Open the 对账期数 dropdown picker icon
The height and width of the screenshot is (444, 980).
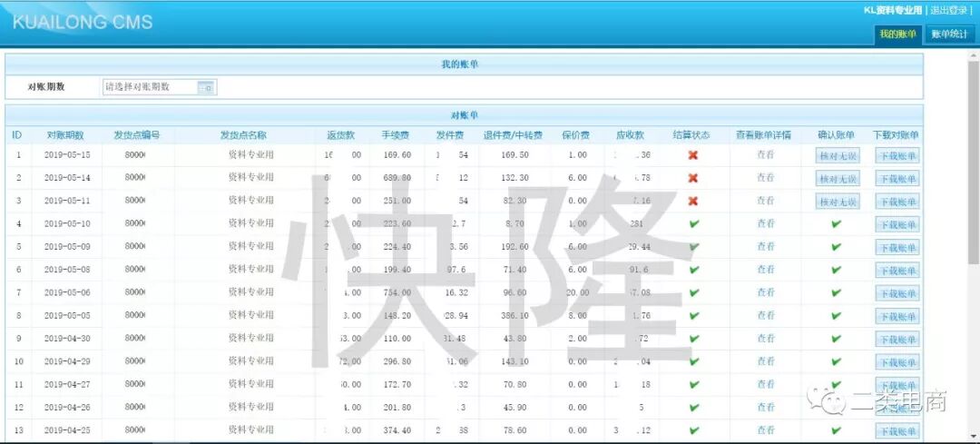[206, 87]
